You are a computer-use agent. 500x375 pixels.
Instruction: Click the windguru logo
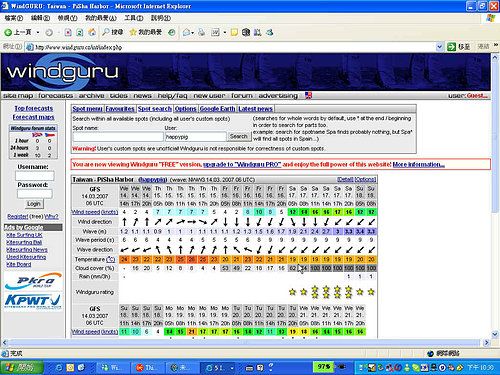coord(62,72)
